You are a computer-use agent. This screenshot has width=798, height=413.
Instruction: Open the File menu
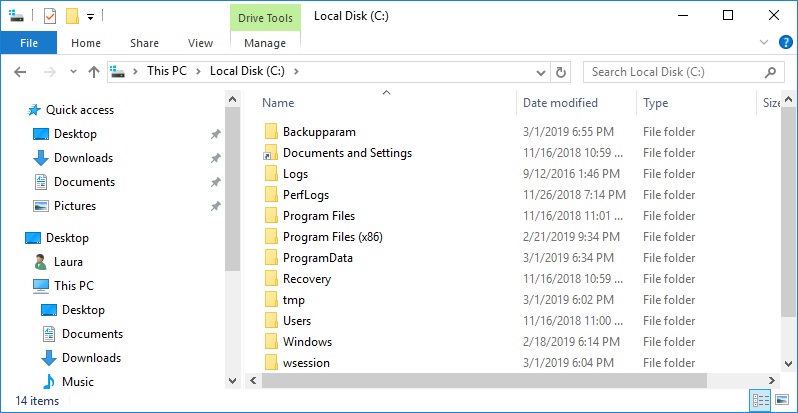click(28, 43)
